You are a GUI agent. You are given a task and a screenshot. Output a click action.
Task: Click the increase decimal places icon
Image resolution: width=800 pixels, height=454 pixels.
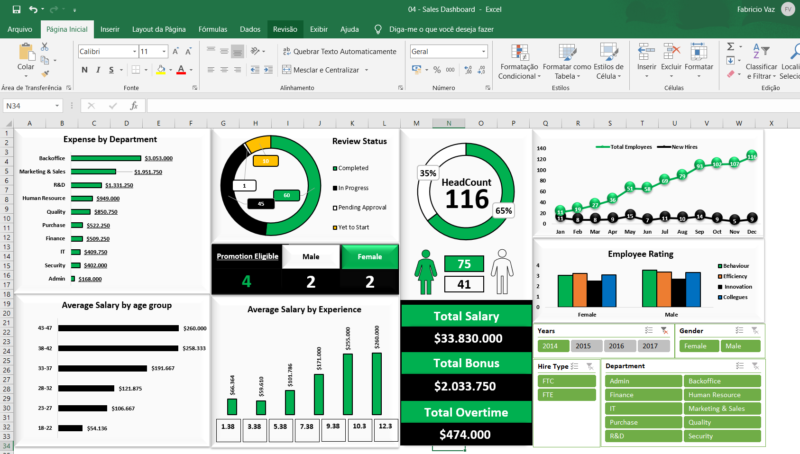point(468,70)
